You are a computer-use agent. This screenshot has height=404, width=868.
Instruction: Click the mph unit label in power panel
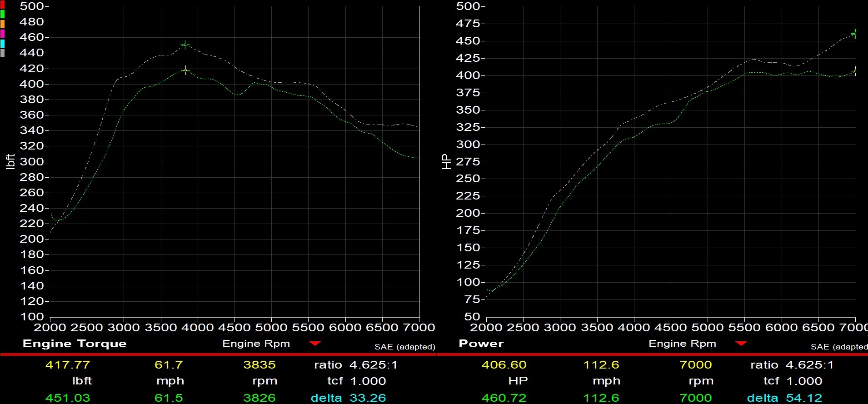point(606,382)
